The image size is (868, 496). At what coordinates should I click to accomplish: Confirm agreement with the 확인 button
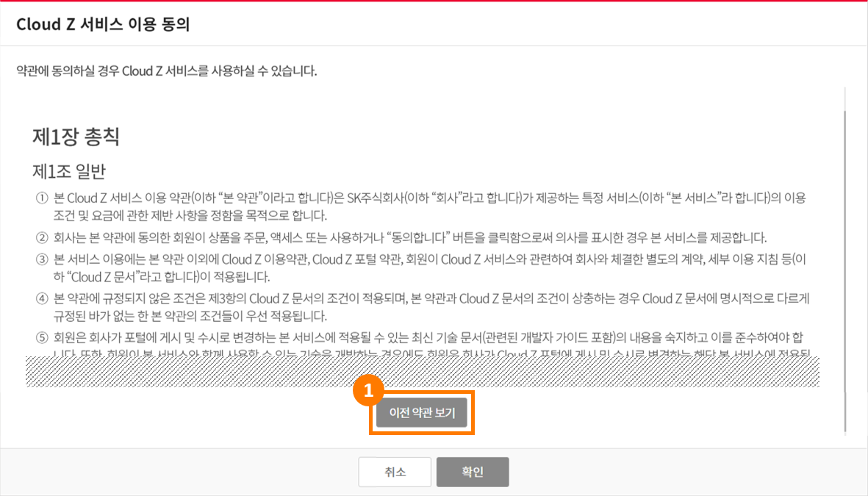pyautogui.click(x=472, y=472)
